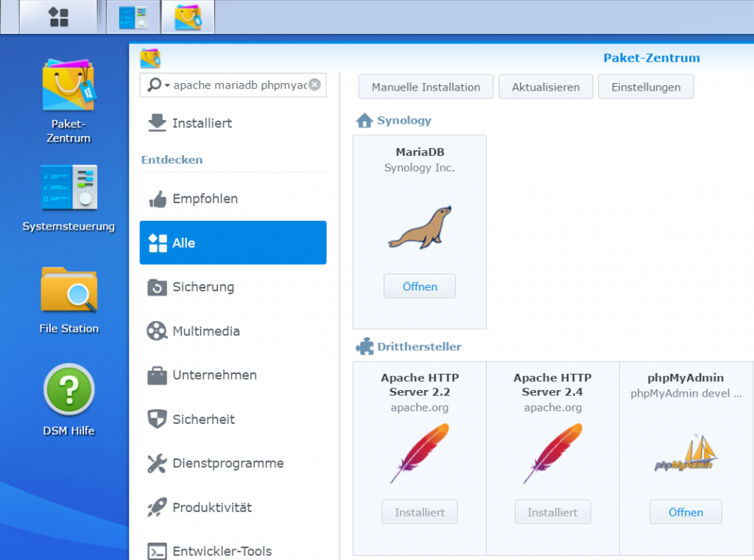Viewport: 754px width, 560px height.
Task: Open File Station from the desktop
Action: 68,290
